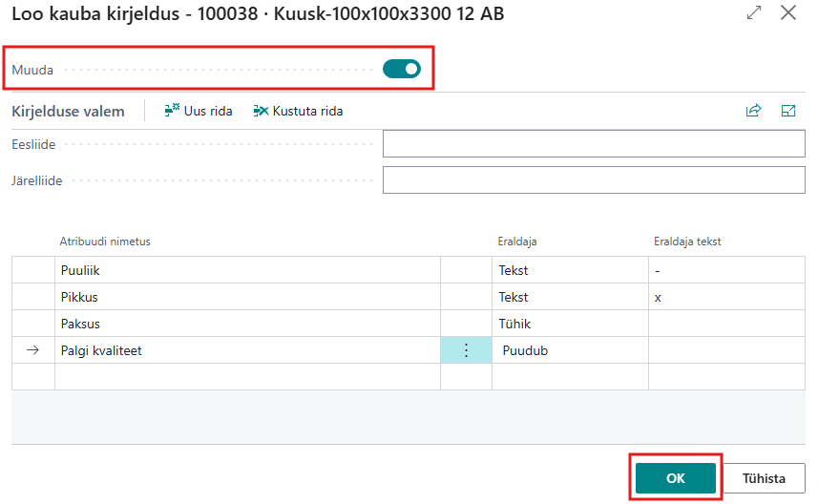Click the Kirjelduse valem section heading
Screen dimensions: 818x504
(68, 111)
